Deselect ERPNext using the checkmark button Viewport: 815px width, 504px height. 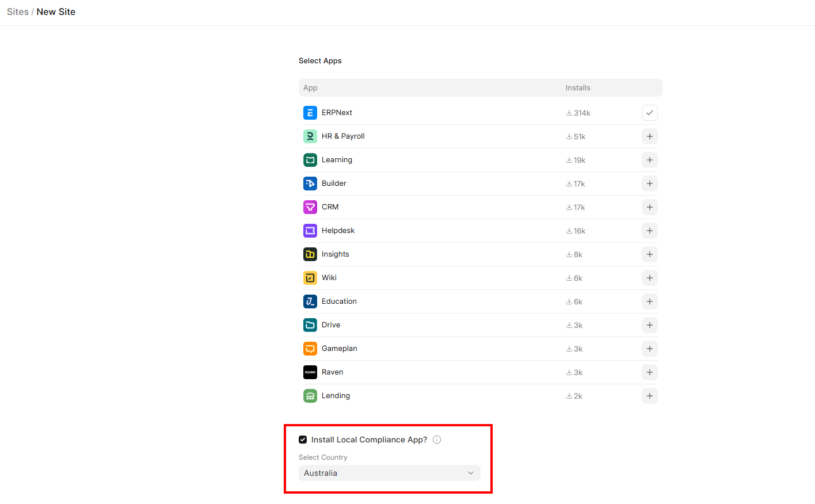coord(649,113)
